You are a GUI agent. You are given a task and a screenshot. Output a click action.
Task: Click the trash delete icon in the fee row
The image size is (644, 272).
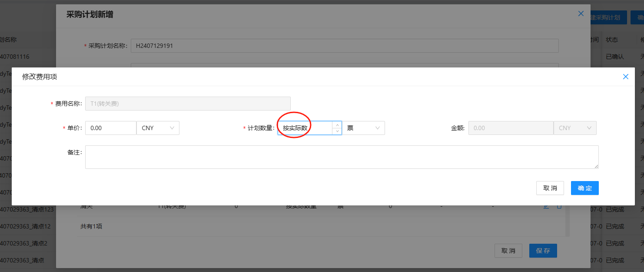tap(559, 206)
